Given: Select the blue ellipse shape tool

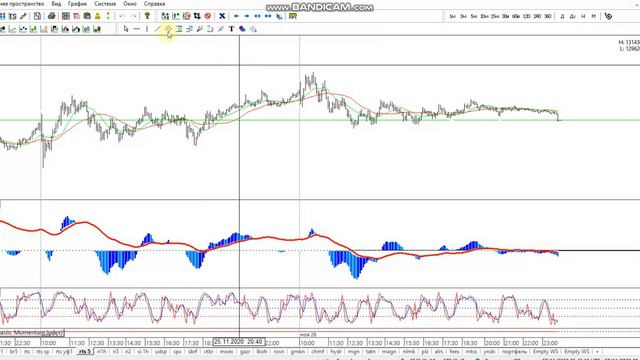Looking at the screenshot, I should coord(242,29).
